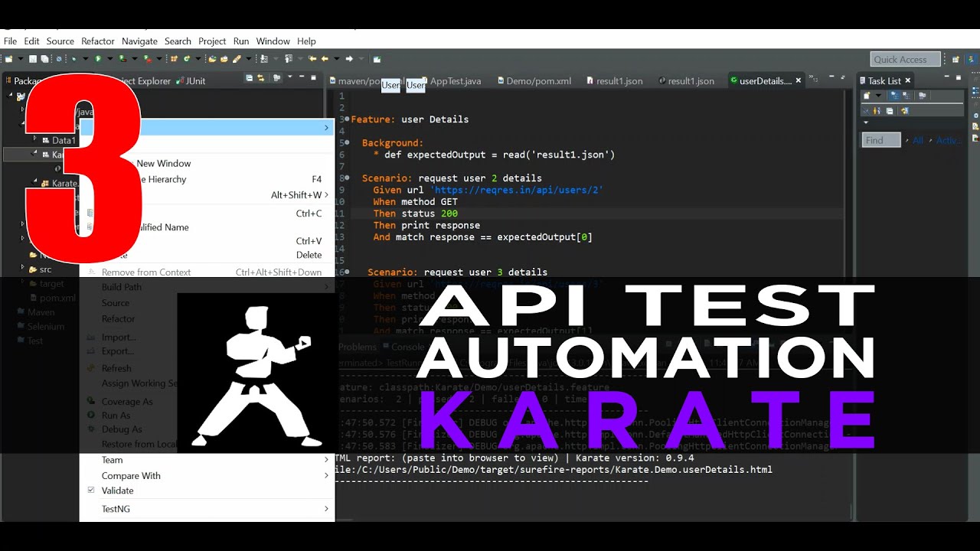Screen dimensions: 980x551
Task: Click the Activ... link in Task List
Action: (949, 140)
